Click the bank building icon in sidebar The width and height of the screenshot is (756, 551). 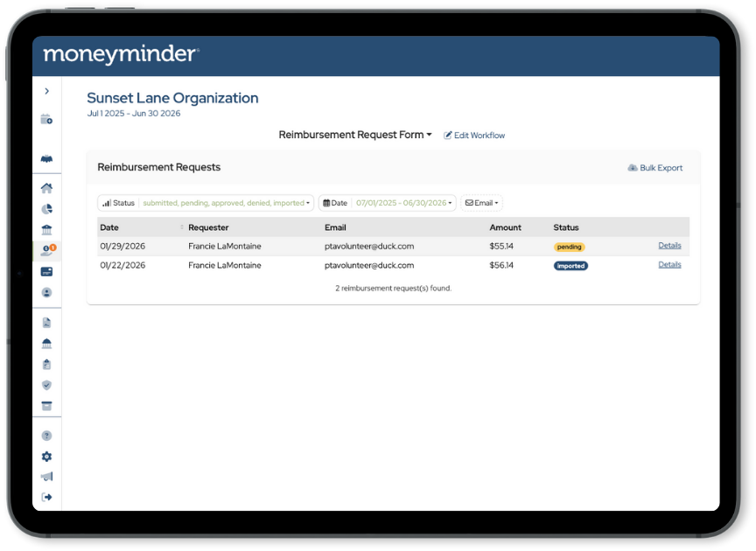click(46, 230)
